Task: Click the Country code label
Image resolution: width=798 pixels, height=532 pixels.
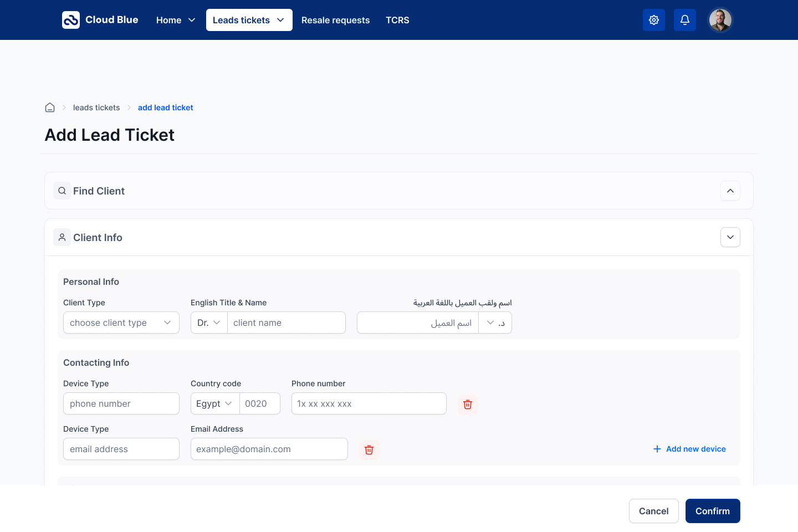Action: [x=216, y=383]
